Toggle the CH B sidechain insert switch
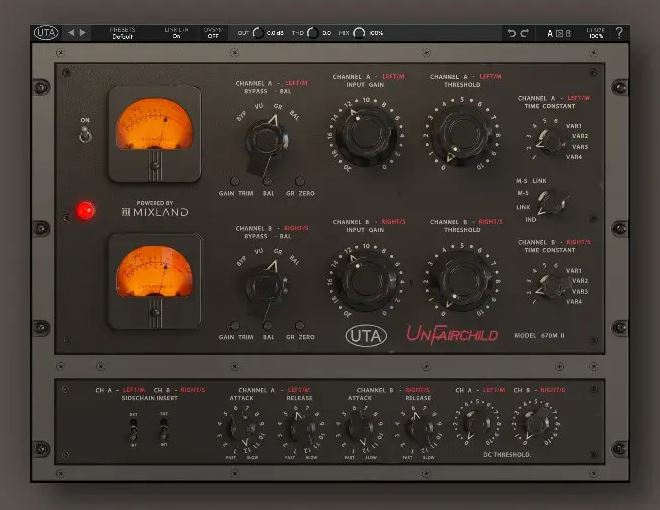This screenshot has width=660, height=510. (x=162, y=430)
